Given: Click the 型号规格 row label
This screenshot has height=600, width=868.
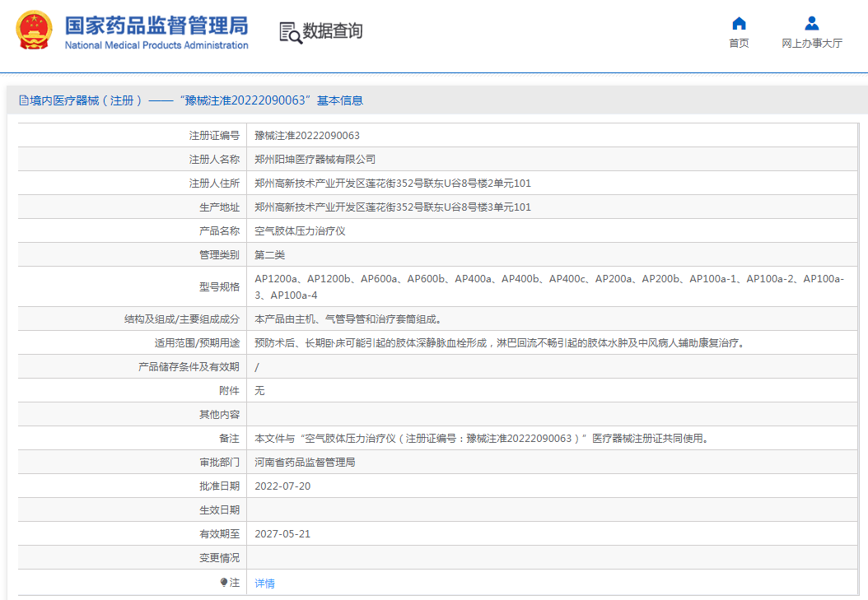Looking at the screenshot, I should pyautogui.click(x=219, y=286).
